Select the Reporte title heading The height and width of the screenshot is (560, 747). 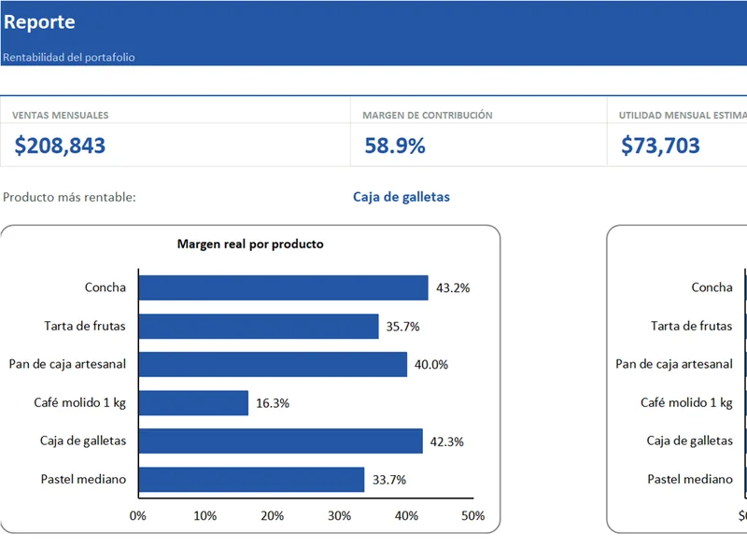pyautogui.click(x=39, y=21)
